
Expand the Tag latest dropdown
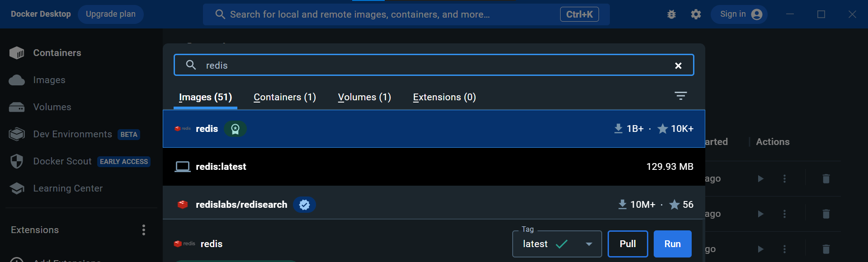(x=589, y=244)
